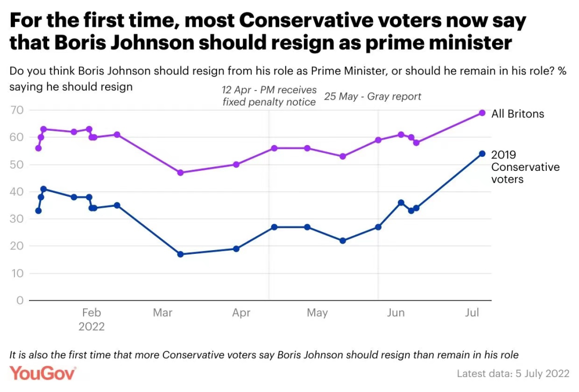Click the Gray report annotation text
This screenshot has width=579, height=392.
pos(373,96)
